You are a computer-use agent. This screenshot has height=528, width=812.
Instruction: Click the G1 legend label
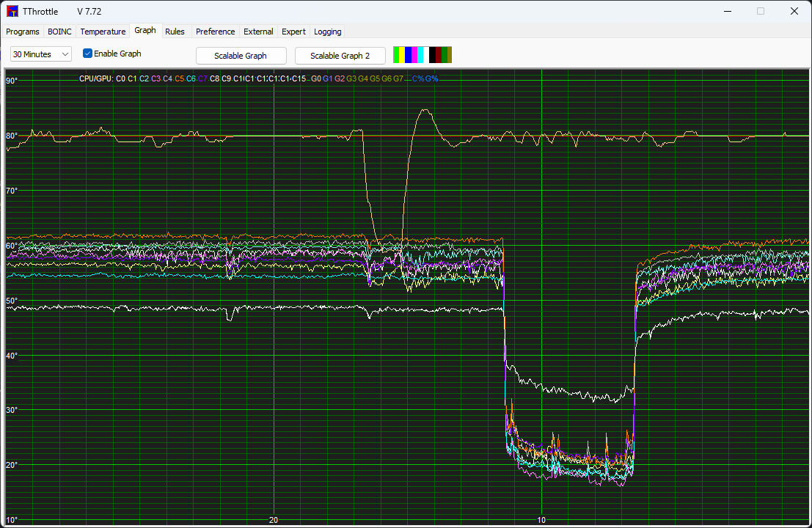point(328,78)
